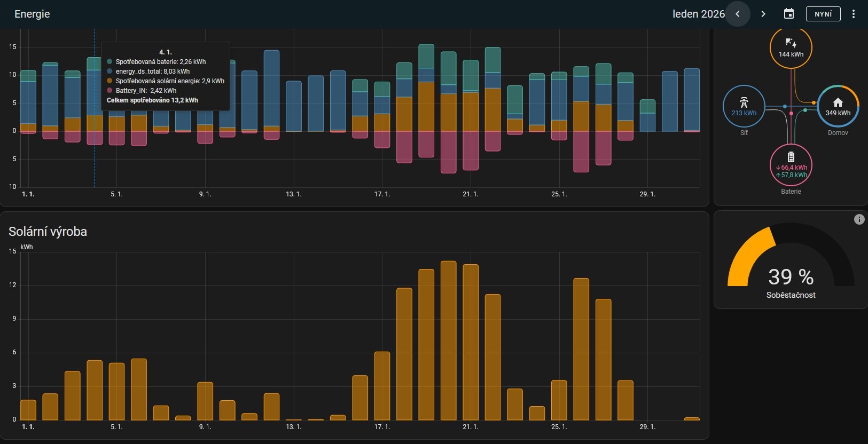Screen dimensions: 868x444
Task: Click the home Domov 349 kWh node
Action: pos(838,106)
